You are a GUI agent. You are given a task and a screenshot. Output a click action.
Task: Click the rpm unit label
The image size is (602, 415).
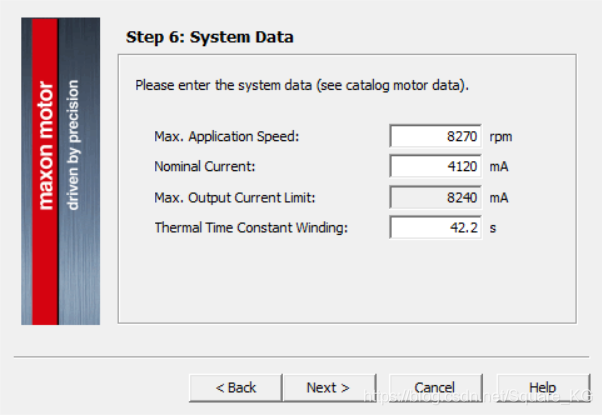pos(501,137)
